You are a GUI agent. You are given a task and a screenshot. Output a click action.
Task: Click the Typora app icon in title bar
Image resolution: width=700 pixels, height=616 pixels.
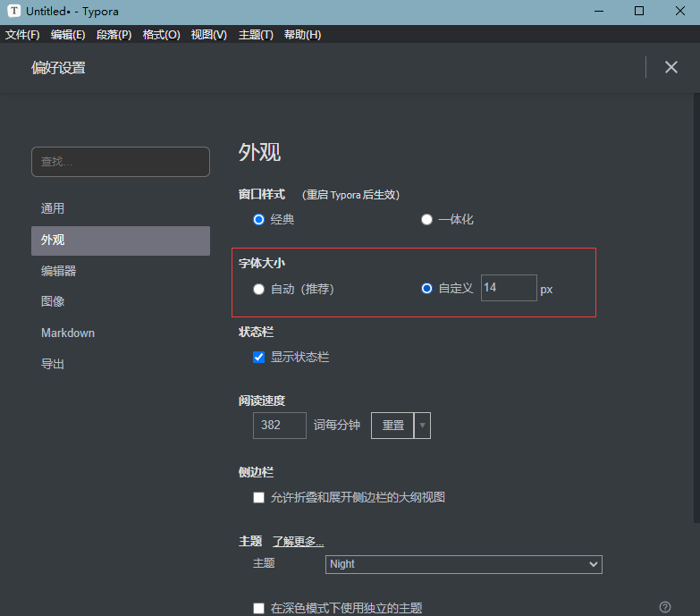(13, 11)
